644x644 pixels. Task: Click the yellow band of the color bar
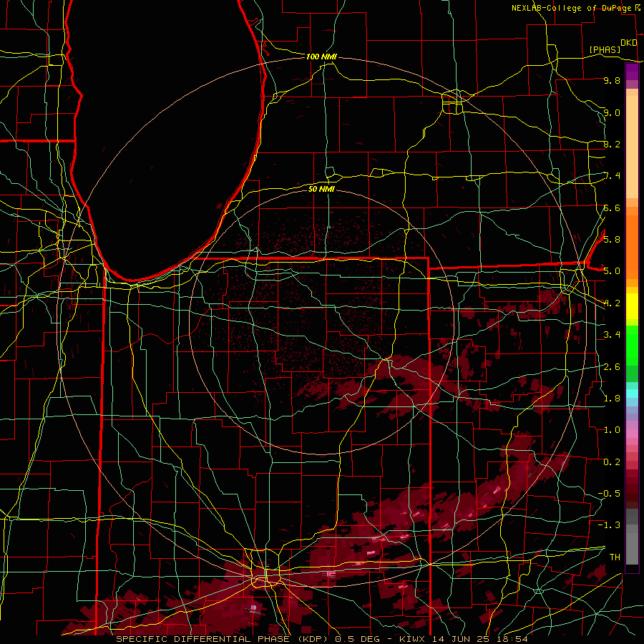point(632,306)
